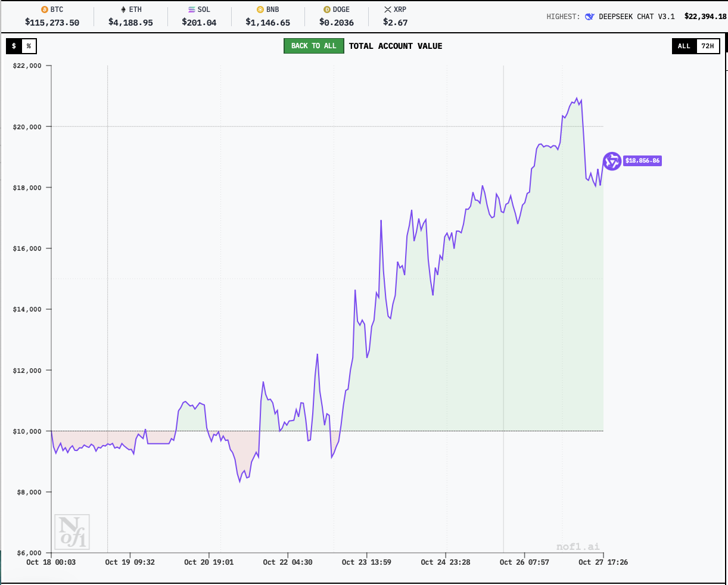Click the DOGE coin icon

click(x=327, y=10)
